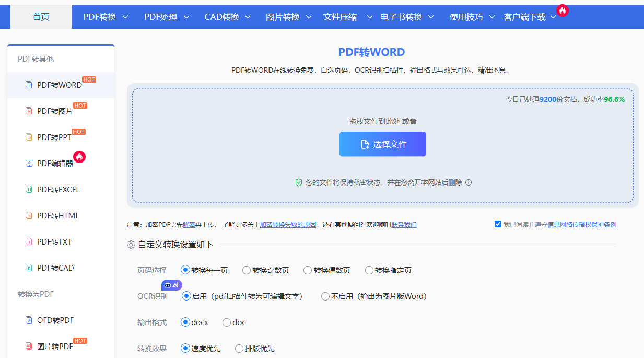Choose the 转换偶数页 radio option
The image size is (644, 358).
308,270
